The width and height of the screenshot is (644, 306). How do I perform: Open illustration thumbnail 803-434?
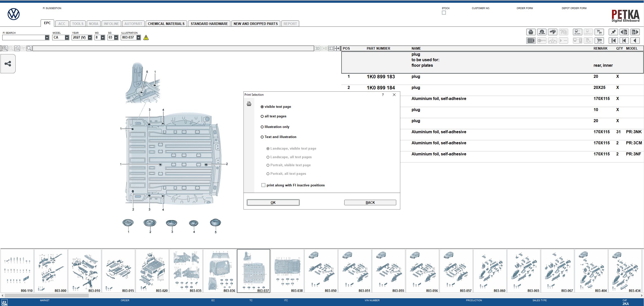625,271
